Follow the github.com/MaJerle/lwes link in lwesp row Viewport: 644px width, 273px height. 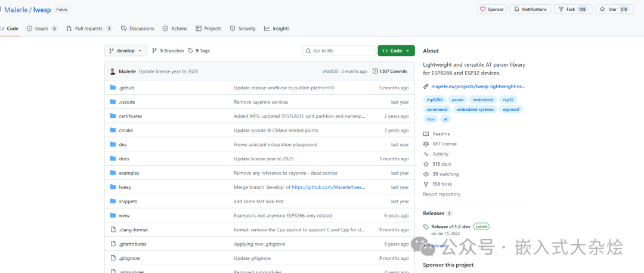pos(329,187)
